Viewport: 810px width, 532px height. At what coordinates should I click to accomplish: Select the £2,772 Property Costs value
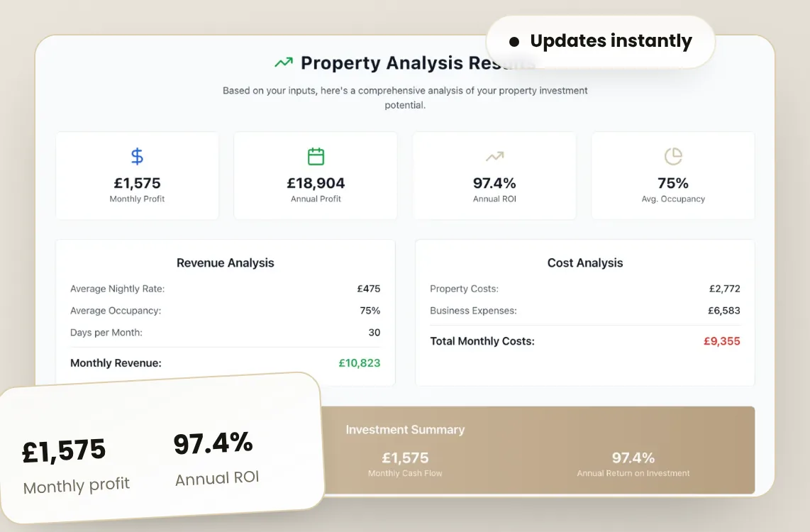724,288
